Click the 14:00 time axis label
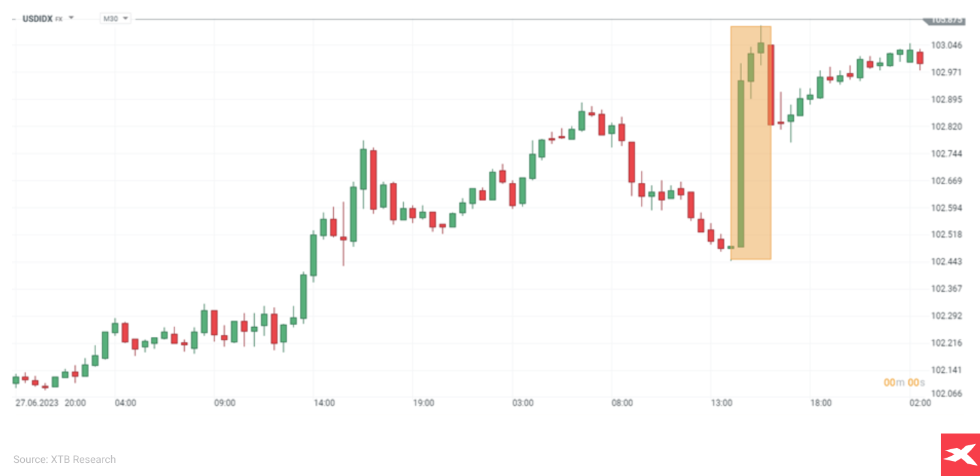The image size is (980, 476). click(x=324, y=403)
